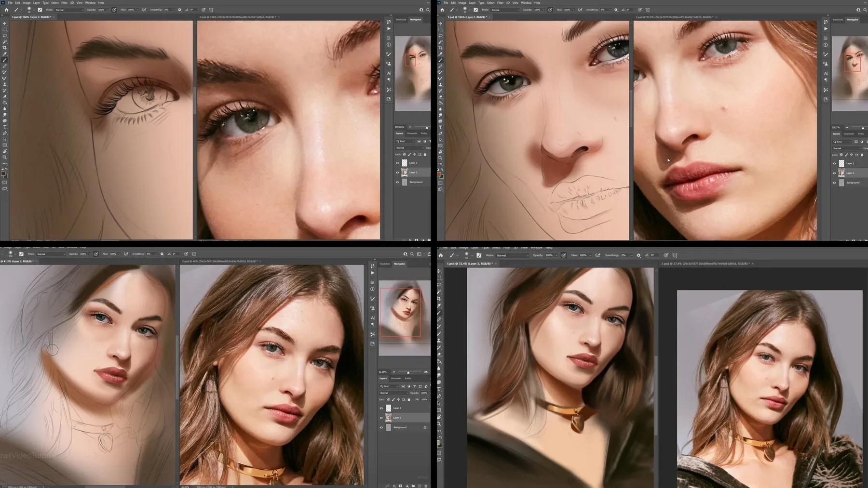Open Character panel icon in top-left window dock

pos(389,73)
